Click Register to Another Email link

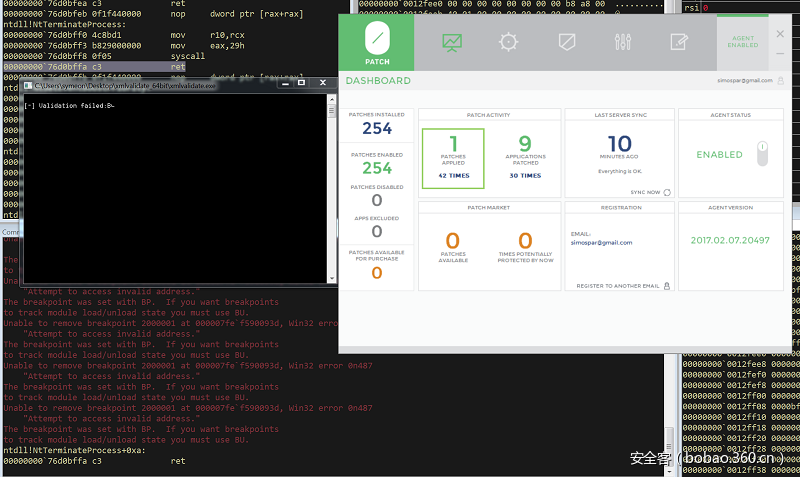click(618, 285)
